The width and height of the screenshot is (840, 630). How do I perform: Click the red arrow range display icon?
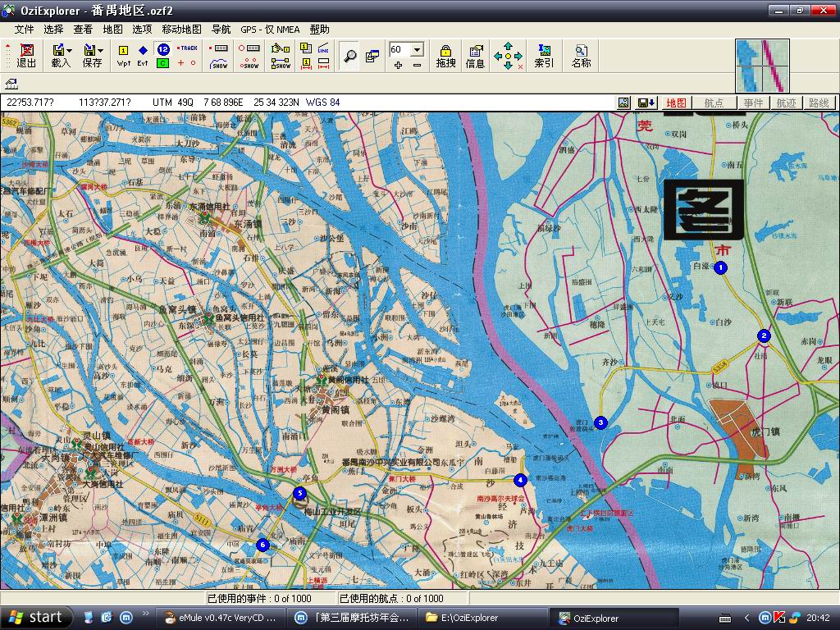[x=323, y=63]
